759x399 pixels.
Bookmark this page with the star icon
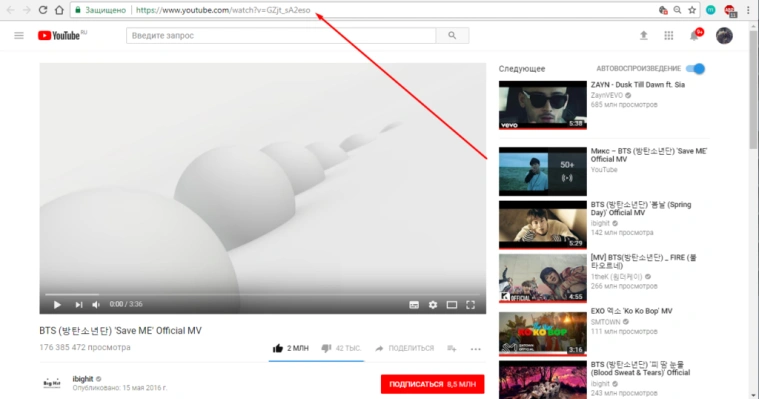point(692,10)
